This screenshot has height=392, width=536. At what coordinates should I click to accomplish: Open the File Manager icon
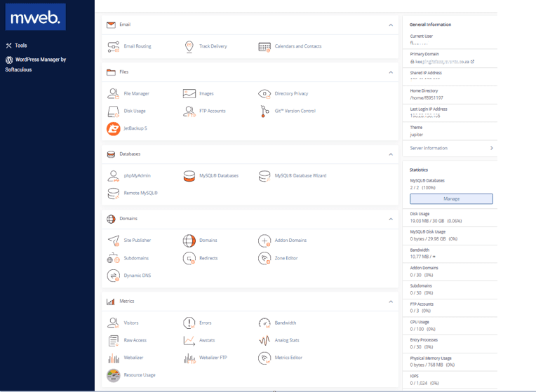tap(113, 94)
